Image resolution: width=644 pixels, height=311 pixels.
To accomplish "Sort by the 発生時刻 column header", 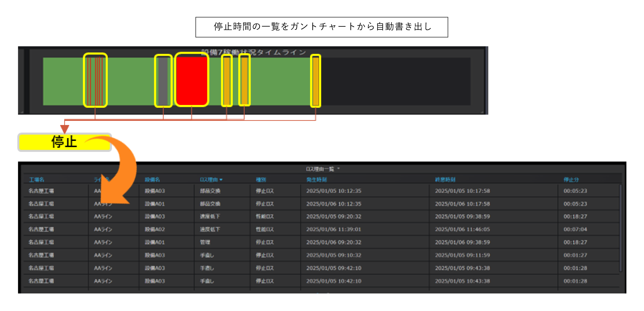I will [316, 180].
